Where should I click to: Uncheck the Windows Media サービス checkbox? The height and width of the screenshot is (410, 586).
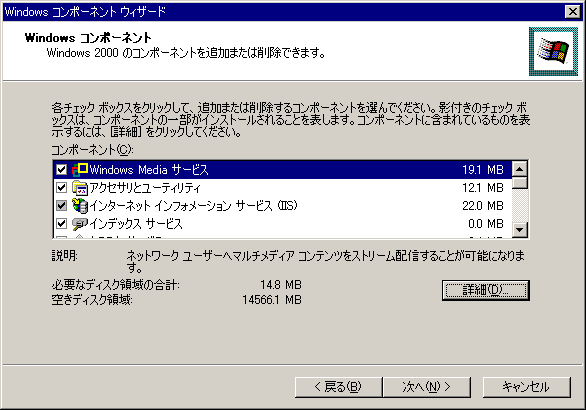click(61, 170)
